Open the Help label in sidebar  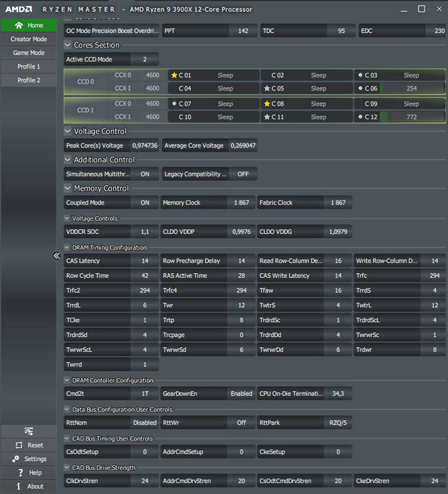(35, 473)
